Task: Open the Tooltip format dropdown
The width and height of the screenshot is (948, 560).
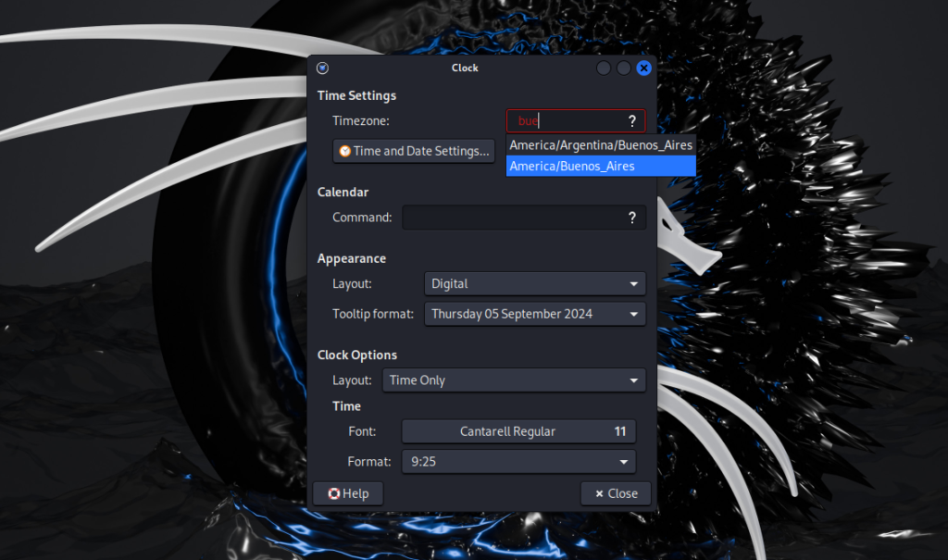Action: coord(534,314)
